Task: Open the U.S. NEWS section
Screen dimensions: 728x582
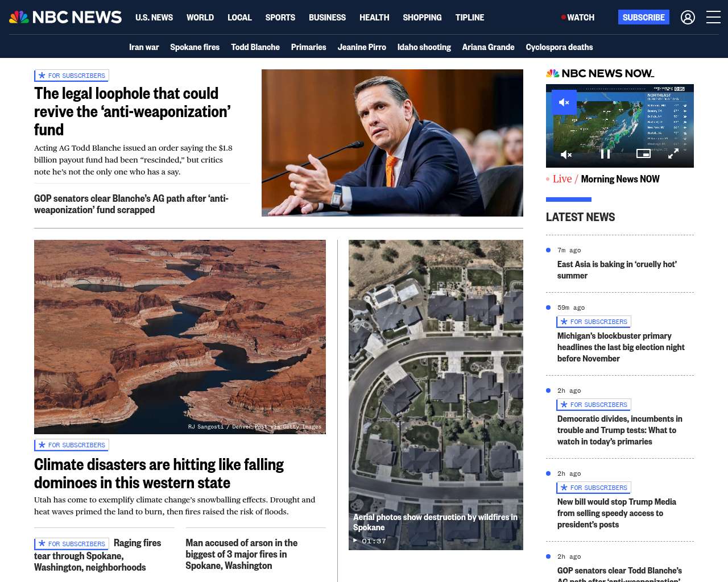Action: (x=154, y=18)
